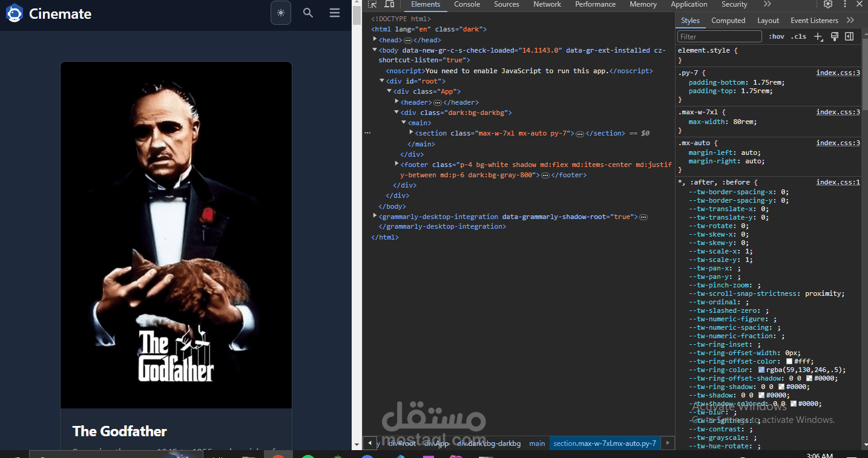Open index.css:3 link for .mx-auto rule
868x458 pixels.
[838, 143]
